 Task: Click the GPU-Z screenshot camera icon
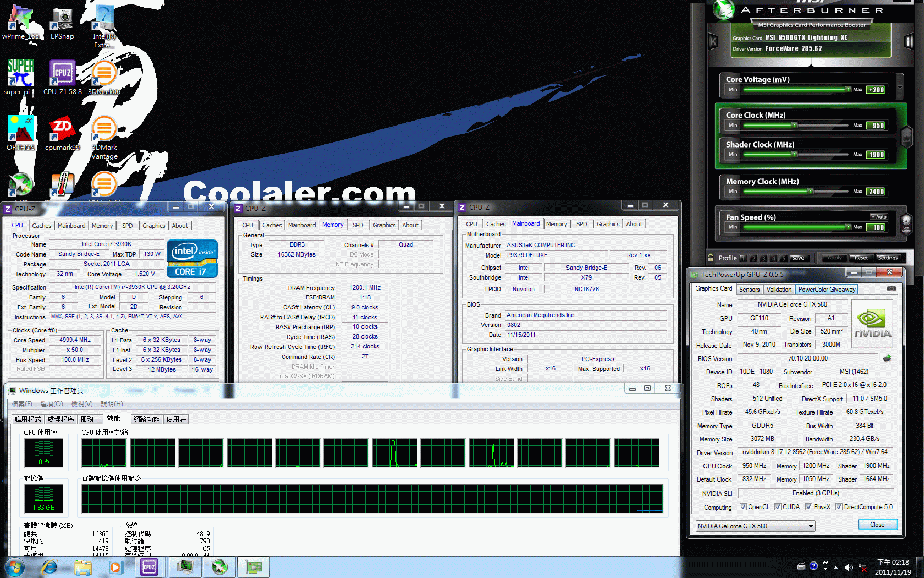click(892, 288)
